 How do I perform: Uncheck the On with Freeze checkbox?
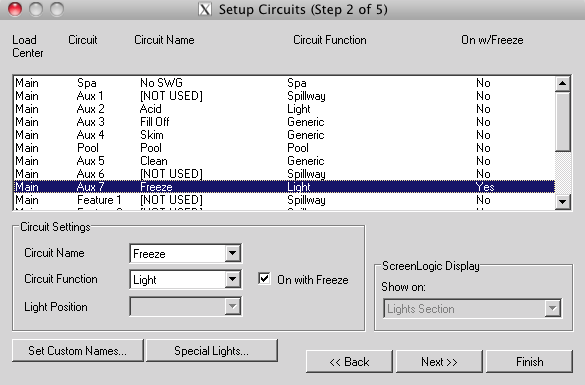click(264, 279)
